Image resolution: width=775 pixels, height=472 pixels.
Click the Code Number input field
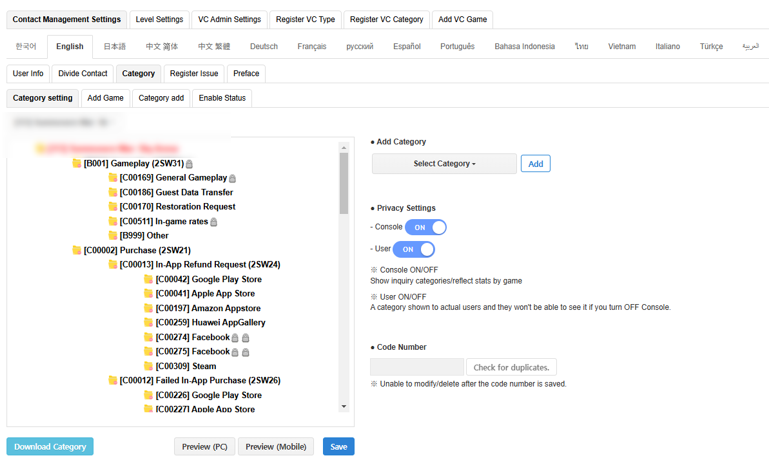416,368
